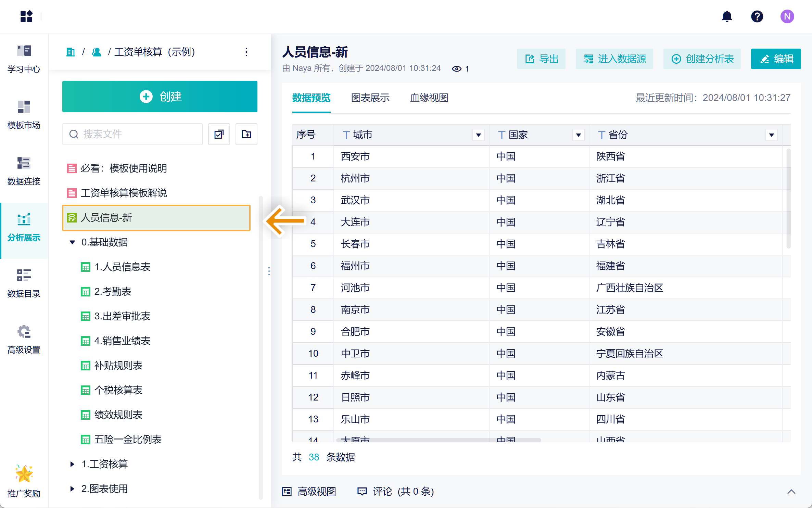Click the view count eye icon

pyautogui.click(x=456, y=69)
